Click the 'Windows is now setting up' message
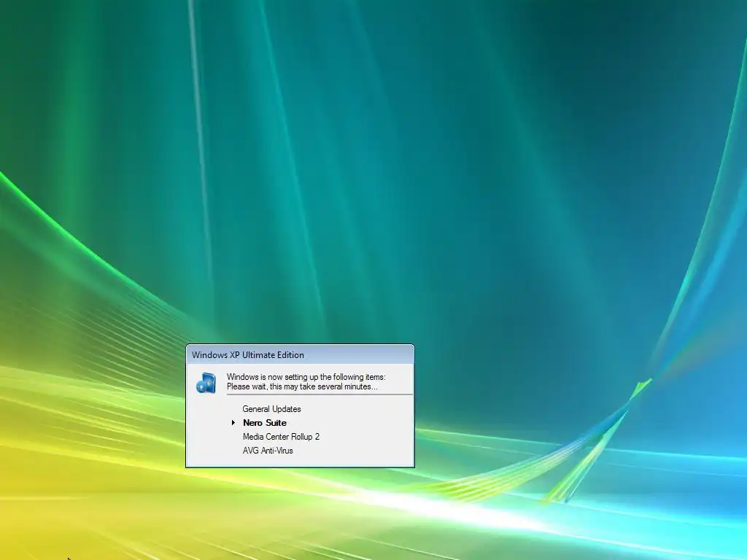Screen dimensions: 747x560 pos(306,377)
